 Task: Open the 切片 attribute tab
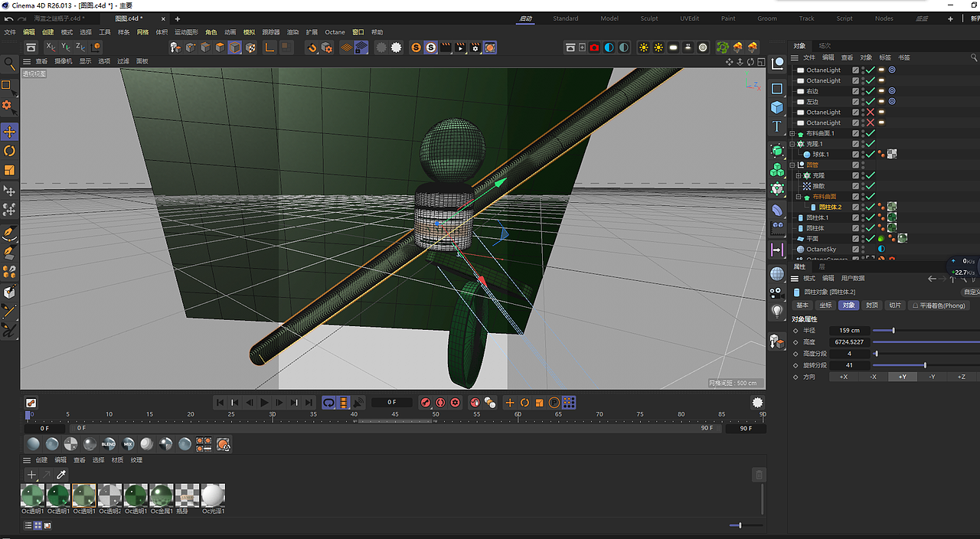(x=894, y=305)
